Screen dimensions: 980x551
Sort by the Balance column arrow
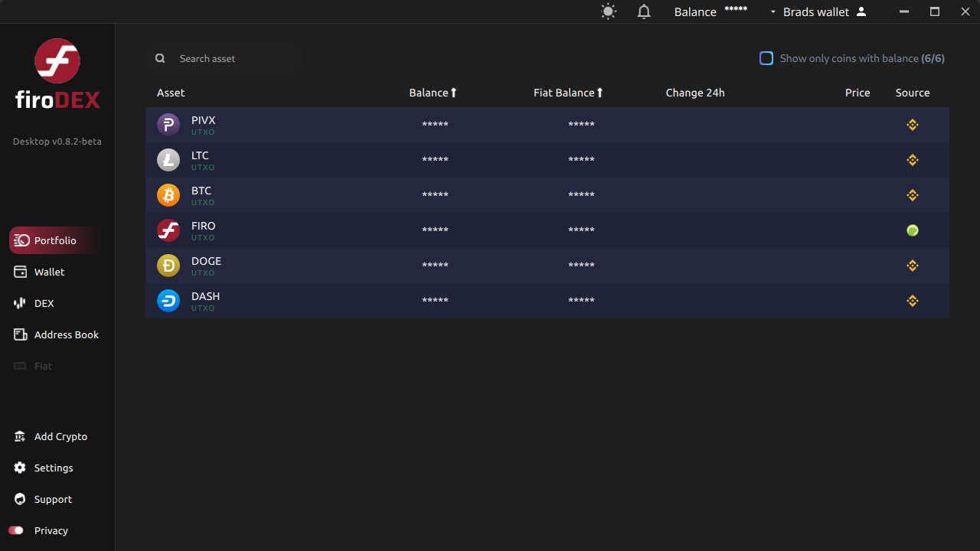pos(453,93)
